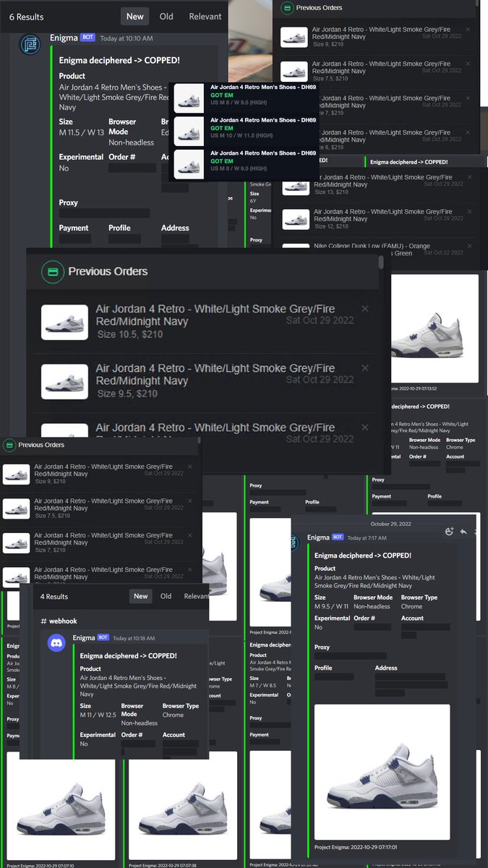Dismiss the Size 10.5 order with its X
This screenshot has width=488, height=868.
tap(364, 309)
